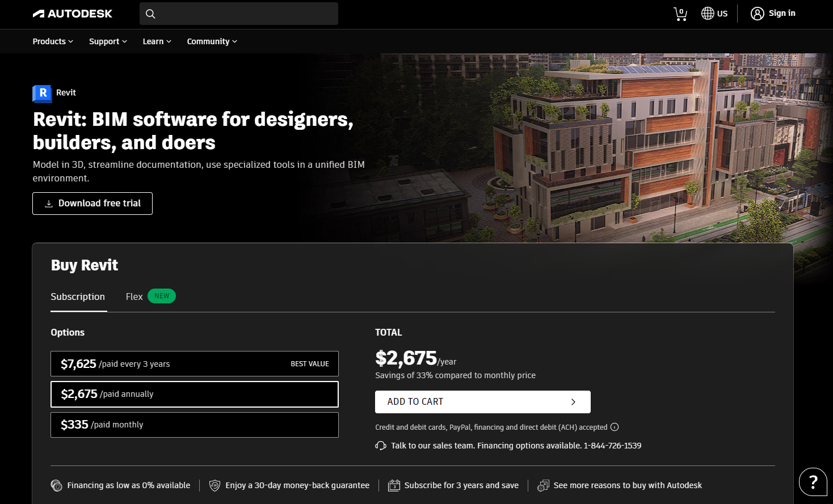This screenshot has height=504, width=833.
Task: Click the ADD TO CART button
Action: click(x=483, y=402)
